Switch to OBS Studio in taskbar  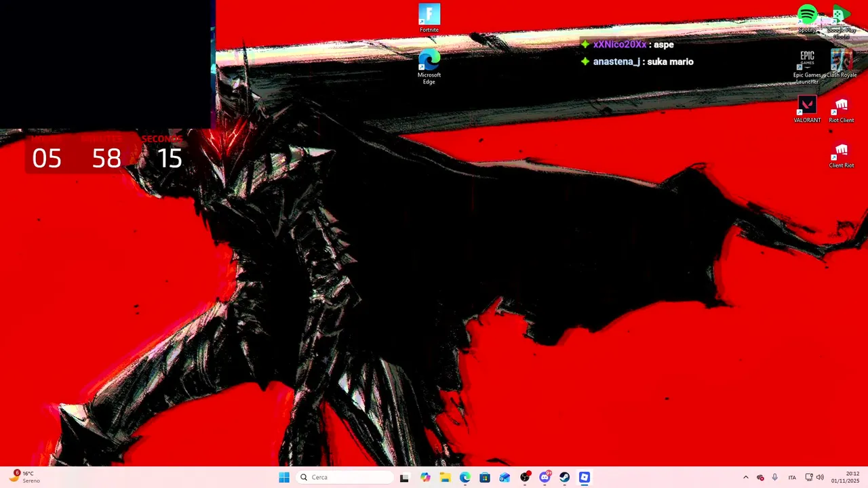pos(525,478)
